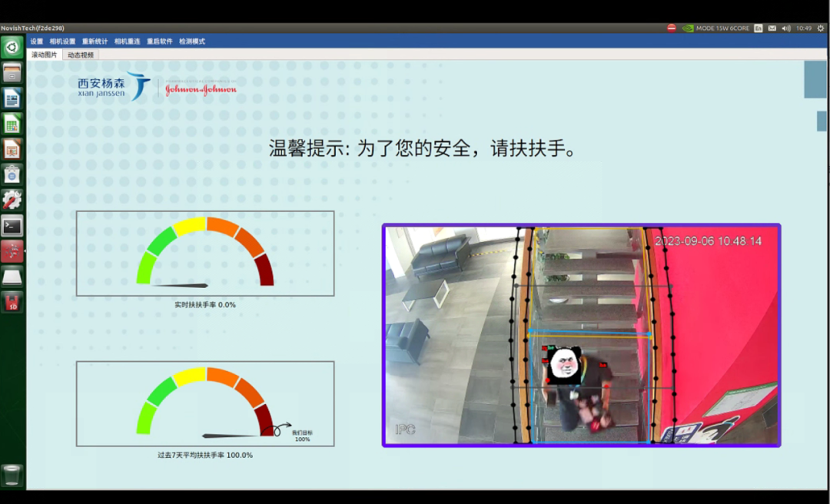Select the 滚动图片 tab
Image resolution: width=830 pixels, height=504 pixels.
[x=45, y=55]
